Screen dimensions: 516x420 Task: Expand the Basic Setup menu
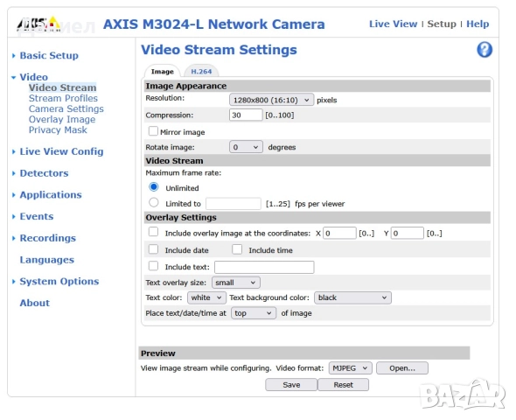[x=49, y=55]
